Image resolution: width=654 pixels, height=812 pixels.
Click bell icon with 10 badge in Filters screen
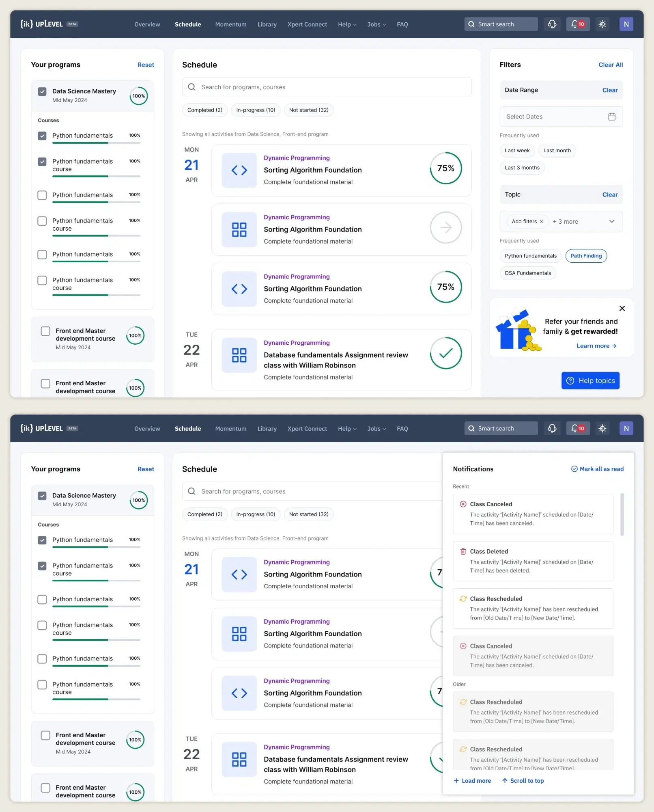pos(578,24)
